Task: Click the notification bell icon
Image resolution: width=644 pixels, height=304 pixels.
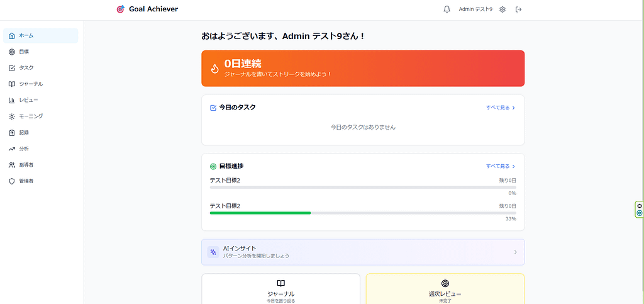Action: (447, 9)
